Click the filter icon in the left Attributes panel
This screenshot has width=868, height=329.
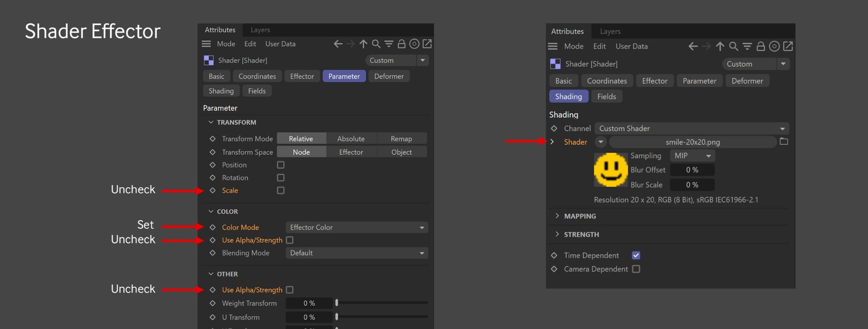[389, 44]
